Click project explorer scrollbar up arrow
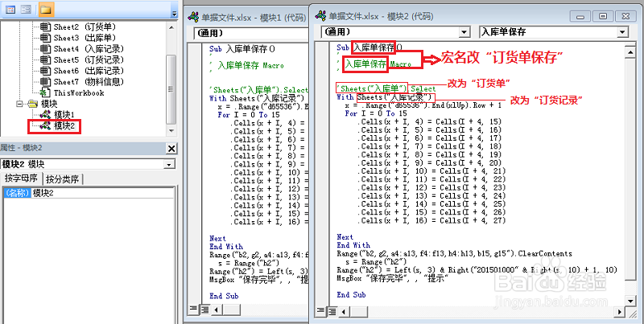 (173, 27)
